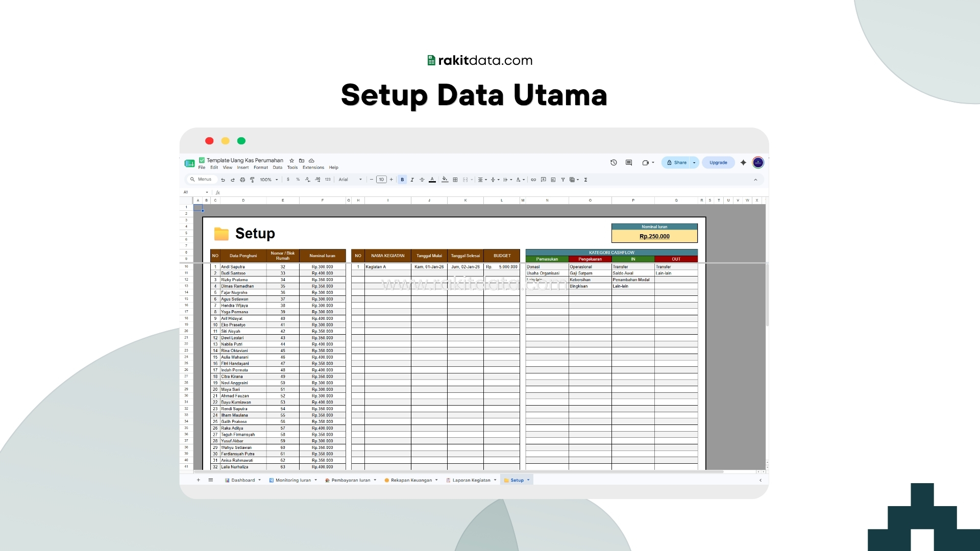Image resolution: width=980 pixels, height=551 pixels.
Task: Open the borders tool
Action: [x=455, y=180]
